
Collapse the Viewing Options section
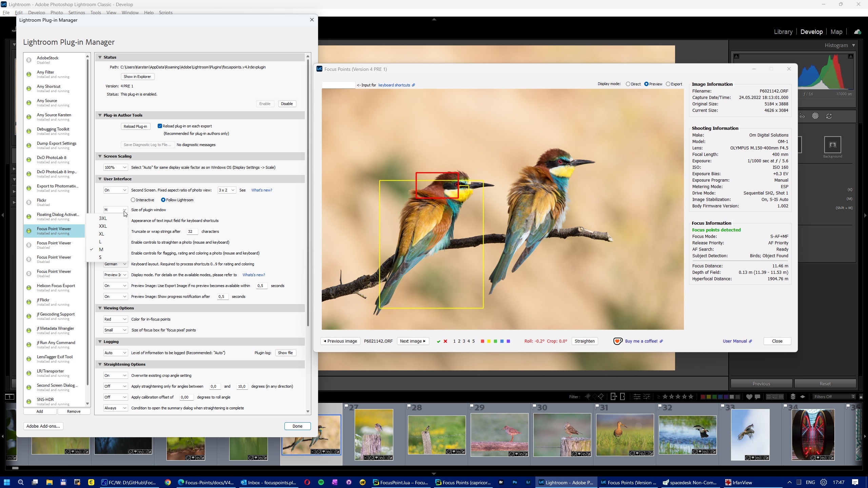click(x=100, y=308)
